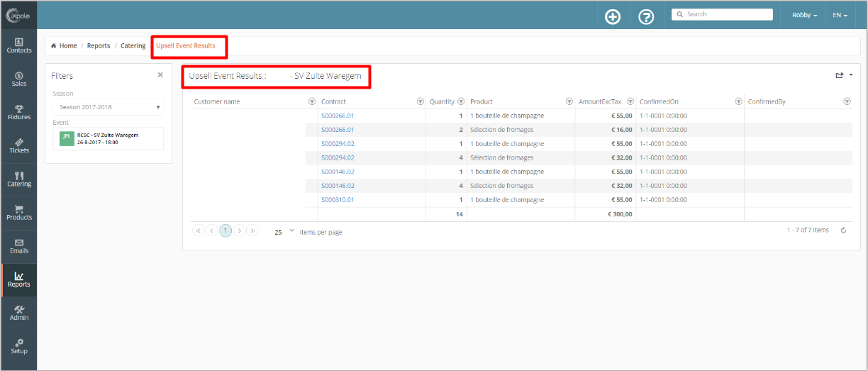Select page 1 in the pager
868x371 pixels.
226,231
